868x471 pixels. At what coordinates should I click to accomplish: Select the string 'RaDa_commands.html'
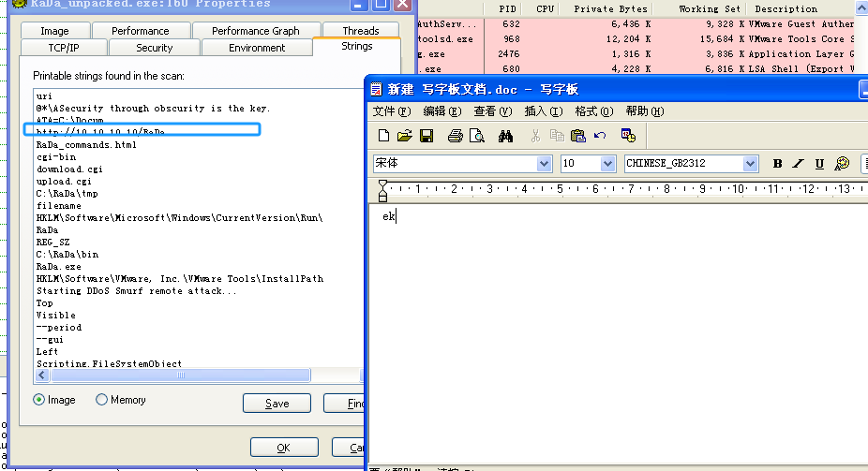[86, 144]
